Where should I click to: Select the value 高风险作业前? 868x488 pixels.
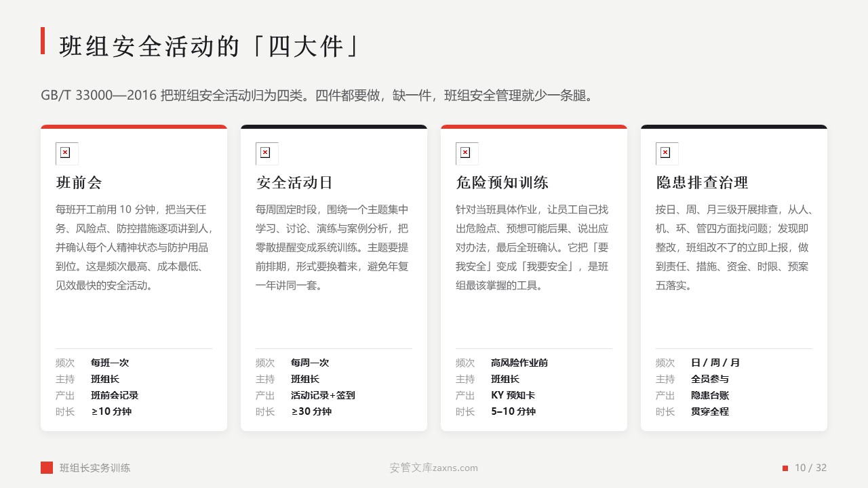(519, 363)
